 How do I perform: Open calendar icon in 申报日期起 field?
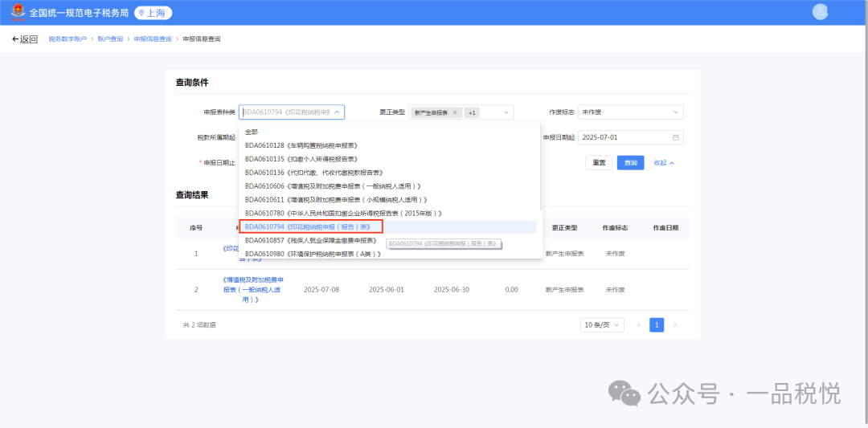click(x=676, y=137)
